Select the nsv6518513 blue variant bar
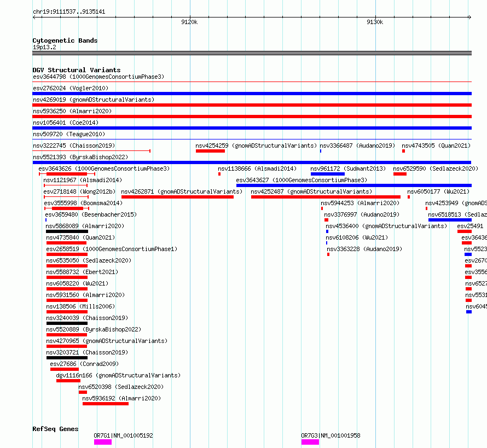 pos(450,220)
